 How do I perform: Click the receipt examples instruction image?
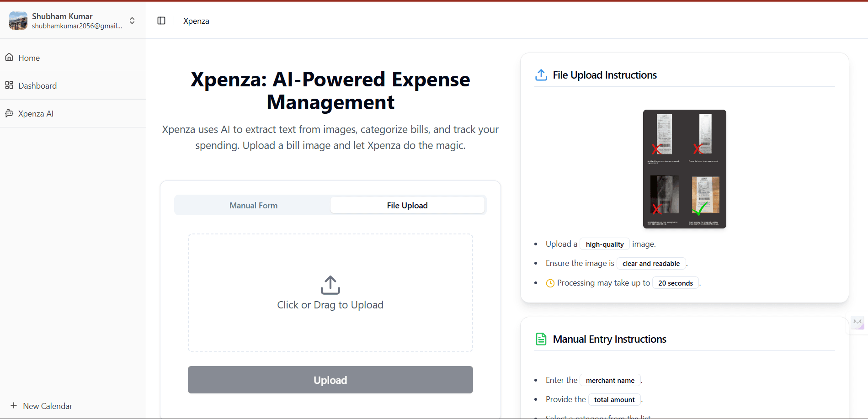point(684,169)
